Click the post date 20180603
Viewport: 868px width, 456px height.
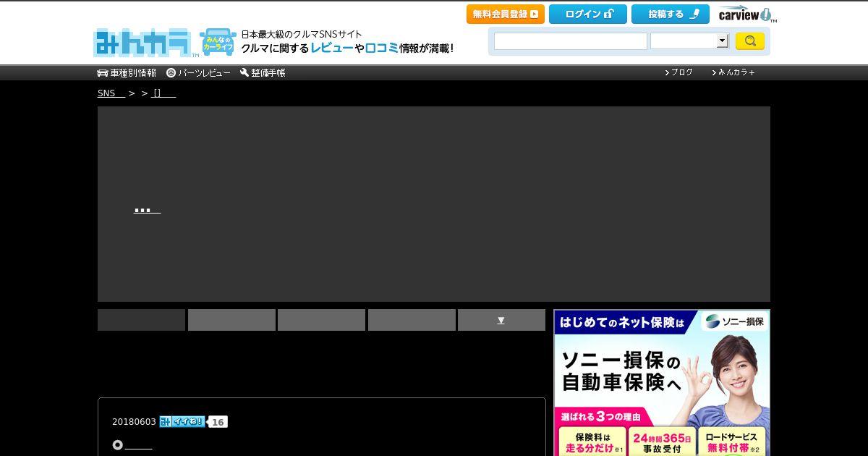[134, 422]
